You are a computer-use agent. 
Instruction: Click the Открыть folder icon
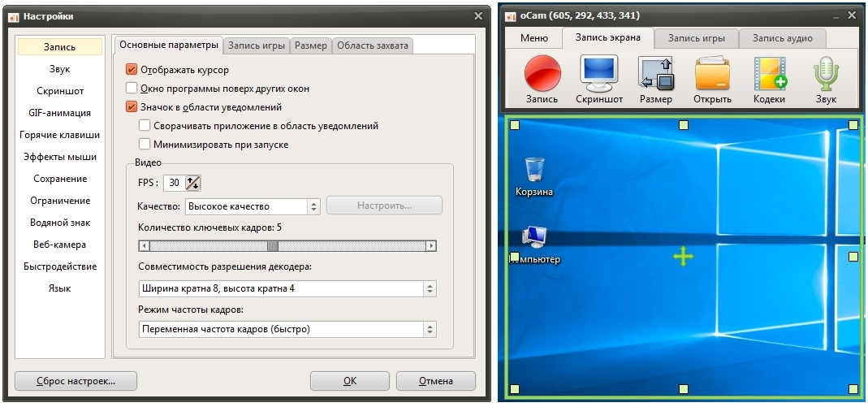tap(712, 76)
